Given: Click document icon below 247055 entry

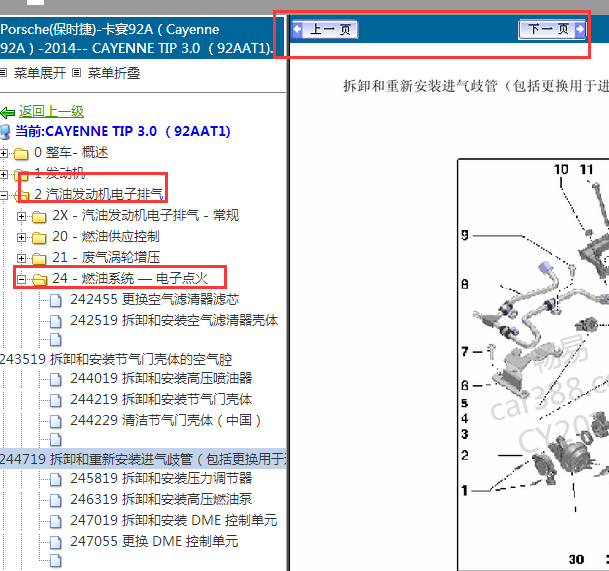Looking at the screenshot, I should [56, 561].
